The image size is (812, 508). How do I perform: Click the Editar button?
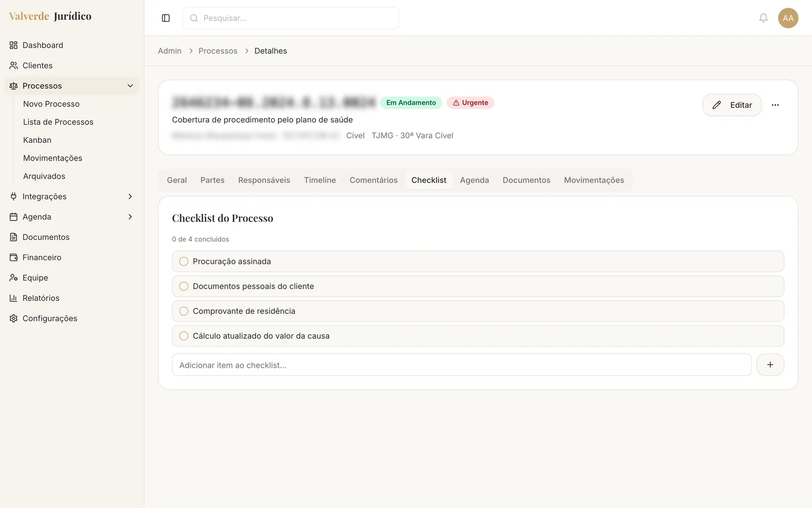click(732, 105)
